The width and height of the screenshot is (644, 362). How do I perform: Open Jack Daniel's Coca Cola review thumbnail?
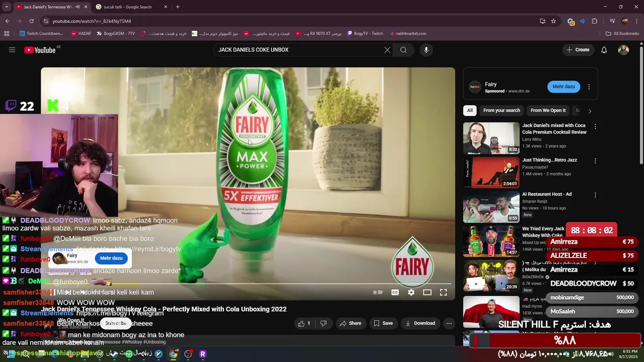[x=491, y=138]
